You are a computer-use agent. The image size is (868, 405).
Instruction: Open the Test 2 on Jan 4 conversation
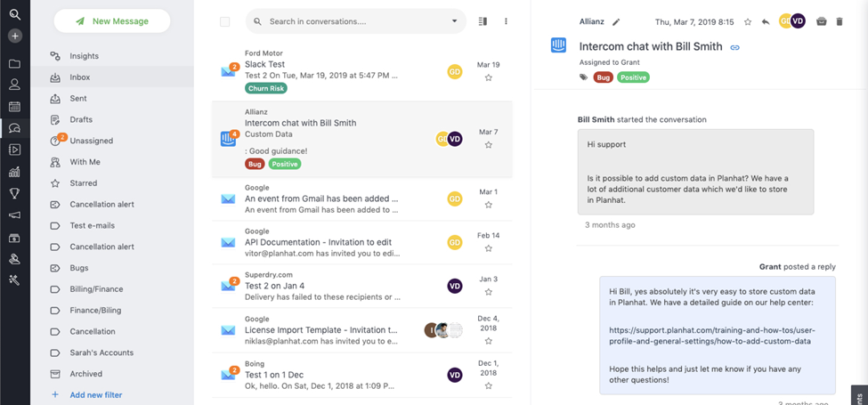coord(362,286)
